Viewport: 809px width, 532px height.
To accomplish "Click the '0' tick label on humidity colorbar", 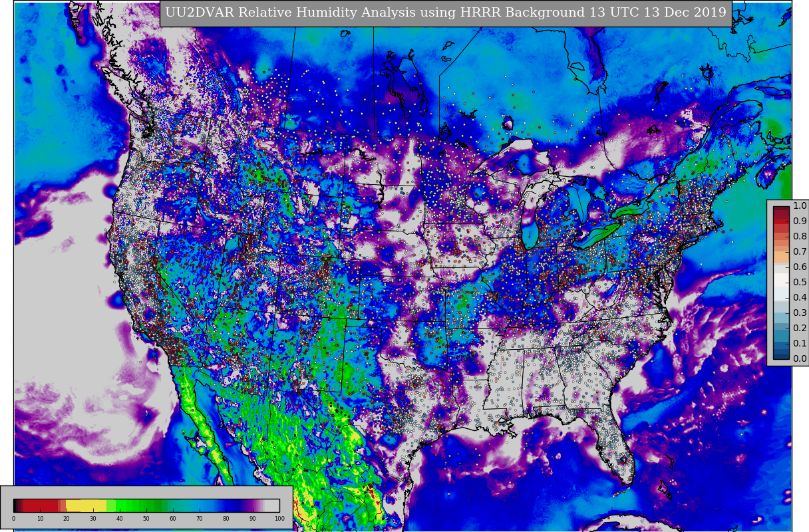I will pyautogui.click(x=13, y=519).
